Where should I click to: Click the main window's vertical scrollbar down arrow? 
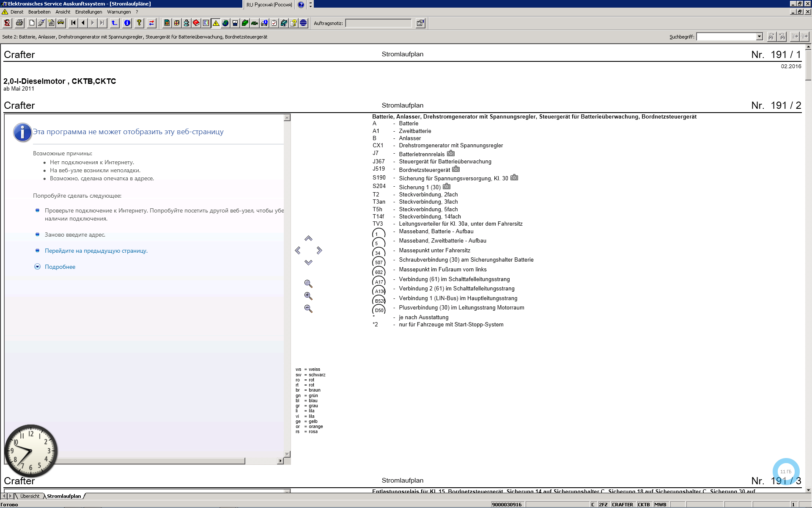coord(808,490)
